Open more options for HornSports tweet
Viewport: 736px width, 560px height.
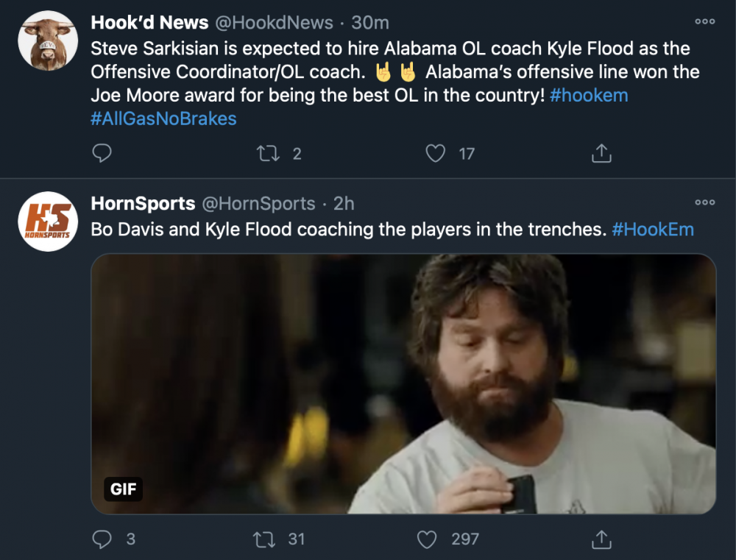pos(704,202)
